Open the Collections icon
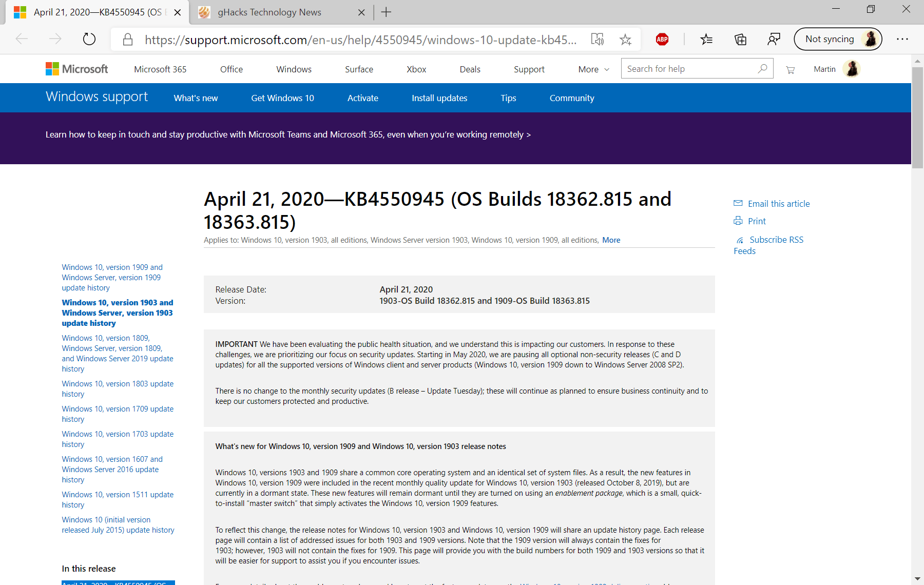924x585 pixels. click(x=740, y=39)
